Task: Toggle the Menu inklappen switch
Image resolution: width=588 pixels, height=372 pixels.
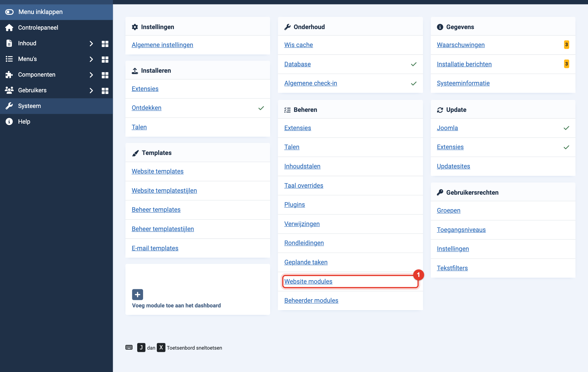Action: 9,12
